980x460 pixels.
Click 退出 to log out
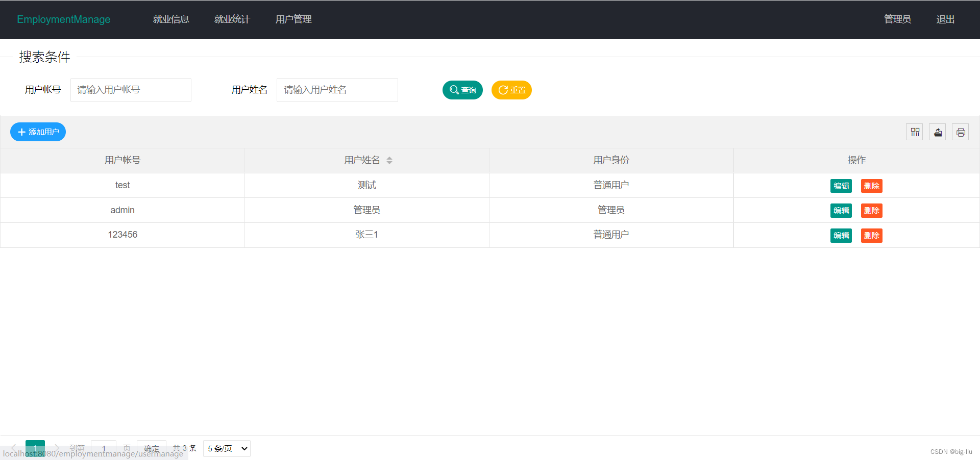click(945, 19)
